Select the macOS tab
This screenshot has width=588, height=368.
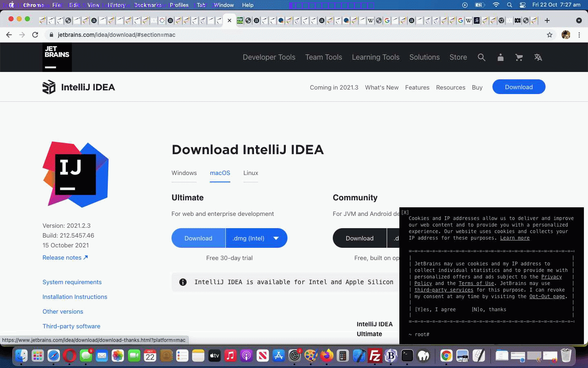click(220, 173)
